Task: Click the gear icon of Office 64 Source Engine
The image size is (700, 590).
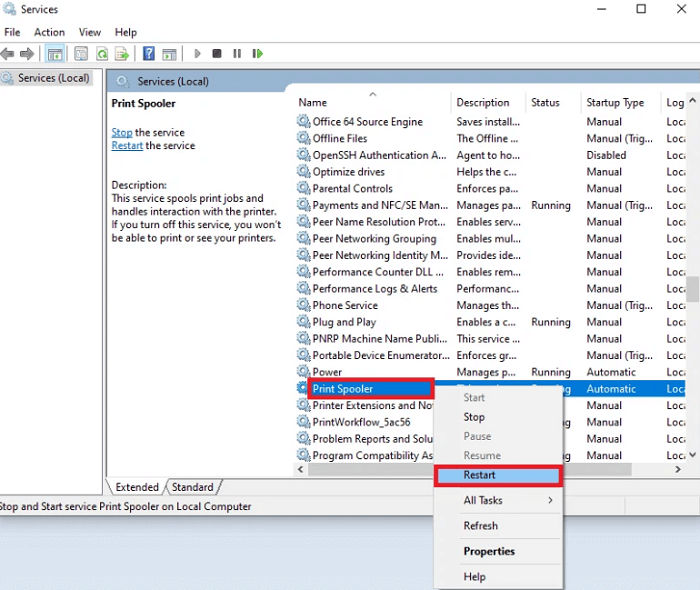Action: click(304, 121)
